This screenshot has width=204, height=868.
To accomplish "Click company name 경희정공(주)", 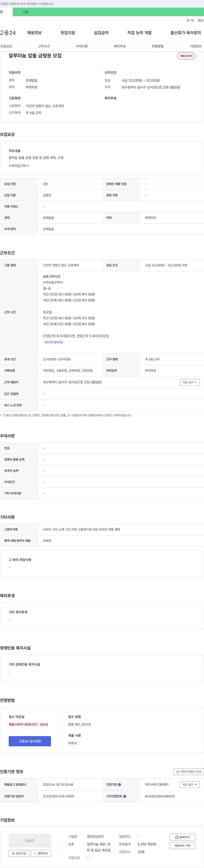I will tap(95, 836).
